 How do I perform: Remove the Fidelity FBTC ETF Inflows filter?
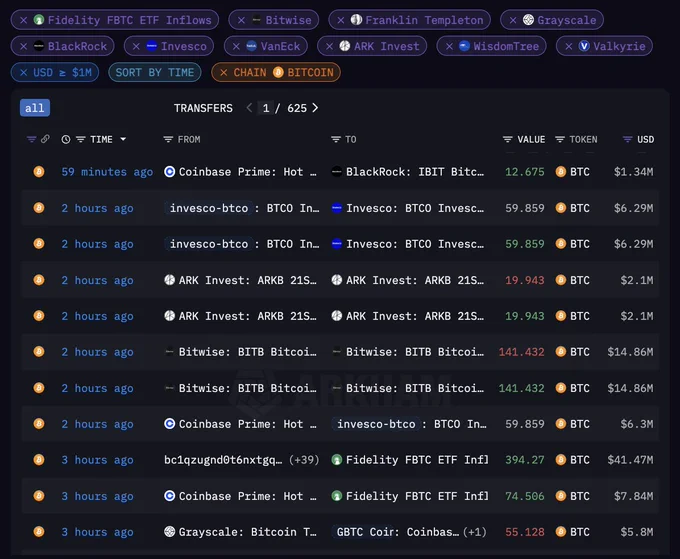click(x=24, y=20)
